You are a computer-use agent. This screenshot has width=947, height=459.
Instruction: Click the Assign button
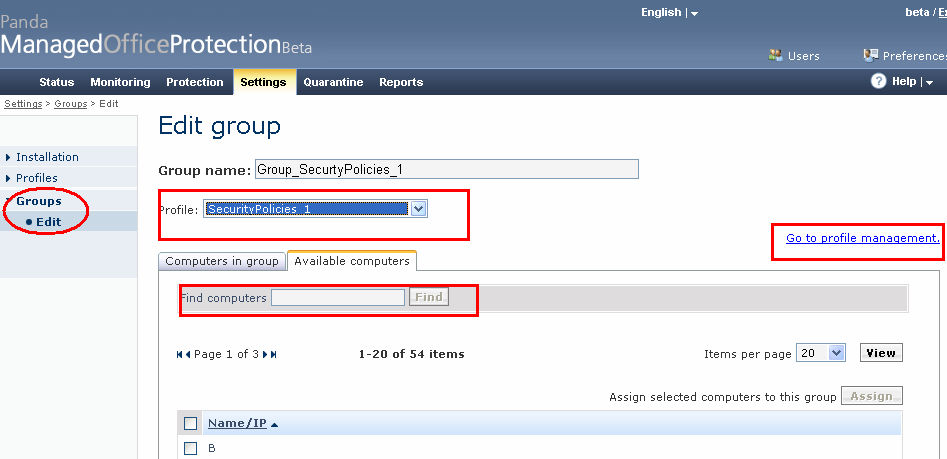(x=872, y=396)
